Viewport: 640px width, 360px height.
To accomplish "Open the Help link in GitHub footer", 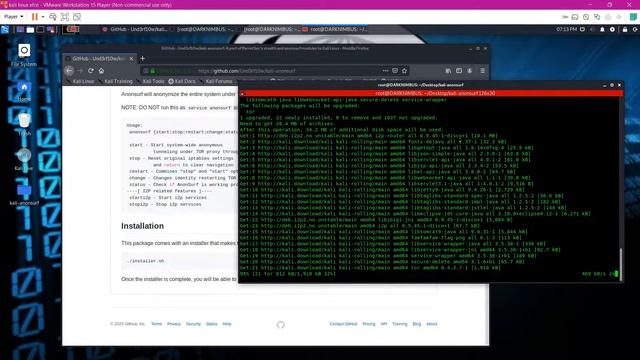I will click(x=227, y=324).
